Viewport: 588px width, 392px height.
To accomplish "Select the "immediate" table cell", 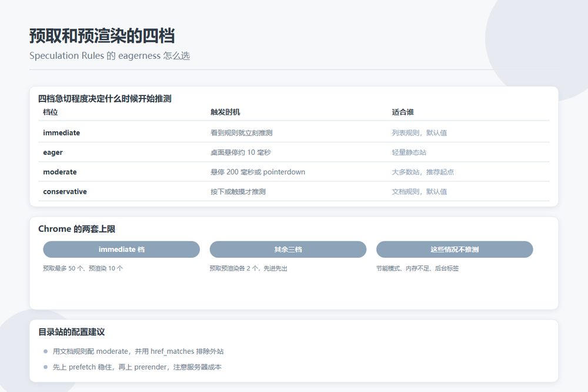I will (x=62, y=132).
